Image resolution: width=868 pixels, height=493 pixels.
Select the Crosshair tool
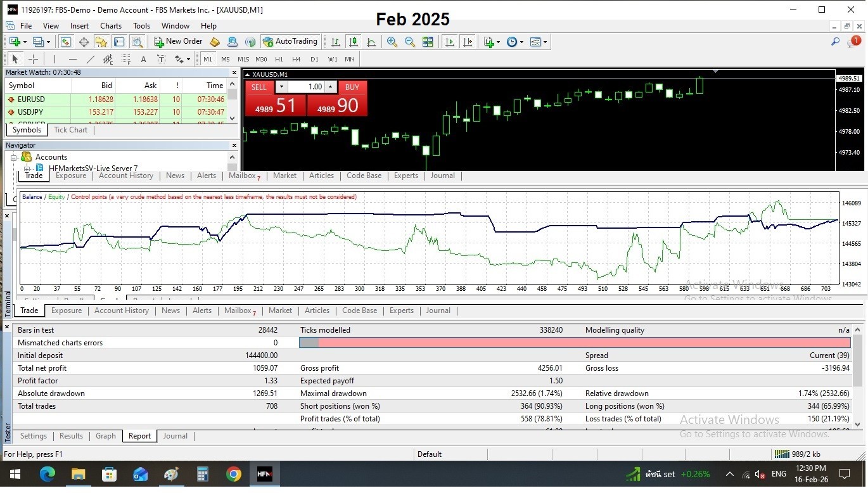coord(34,59)
